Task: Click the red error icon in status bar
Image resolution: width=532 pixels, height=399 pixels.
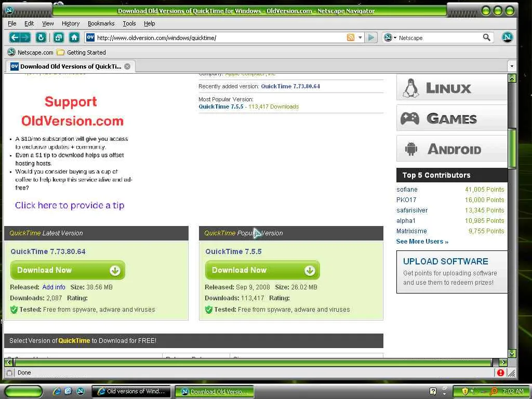Action: pyautogui.click(x=500, y=373)
